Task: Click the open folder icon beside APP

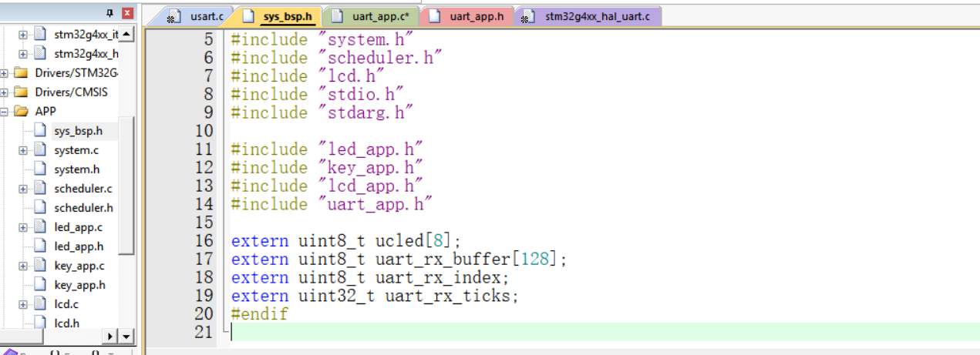Action: coord(22,111)
